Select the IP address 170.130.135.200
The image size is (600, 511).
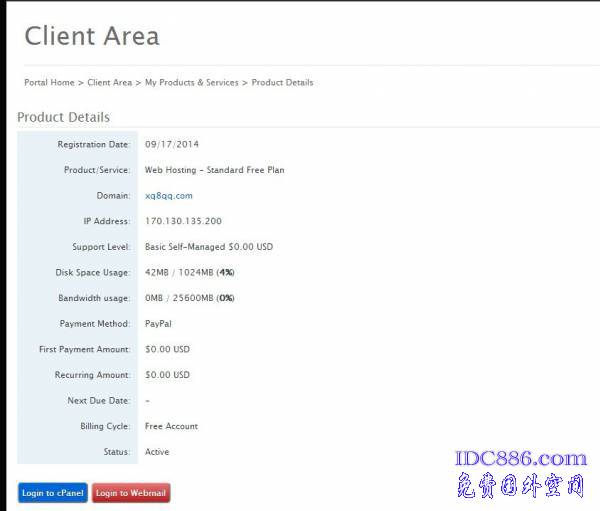click(x=183, y=221)
